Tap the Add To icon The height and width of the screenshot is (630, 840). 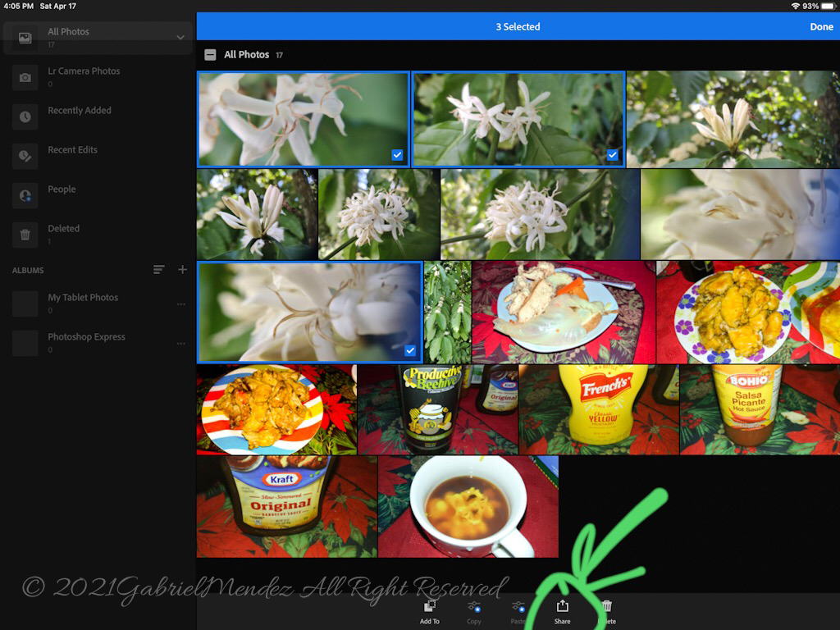click(x=429, y=606)
